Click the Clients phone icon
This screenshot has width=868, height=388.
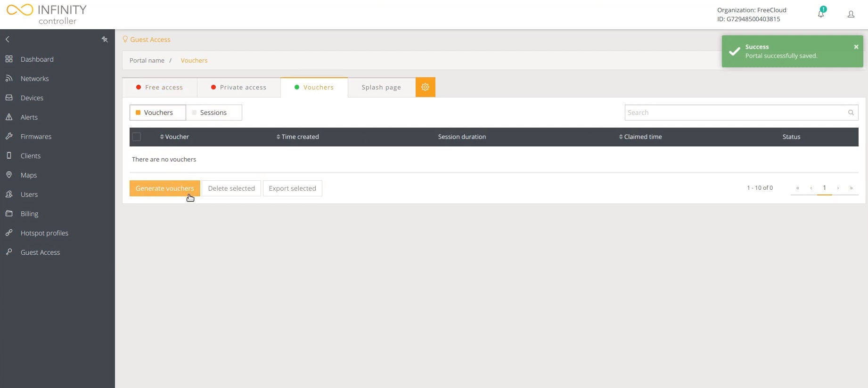9,156
